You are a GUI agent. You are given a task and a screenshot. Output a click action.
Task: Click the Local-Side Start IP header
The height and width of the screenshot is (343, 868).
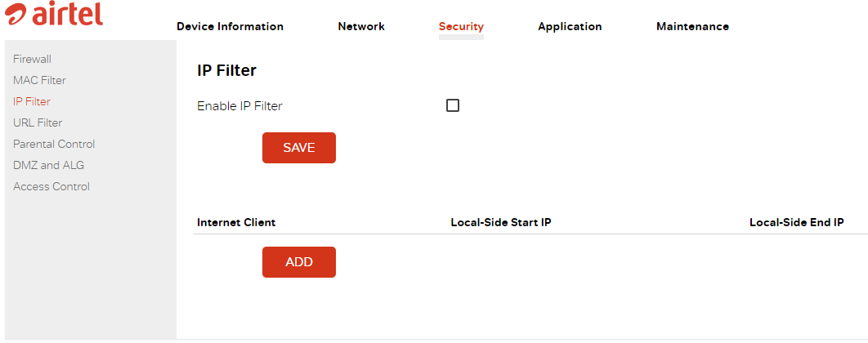pyautogui.click(x=501, y=223)
